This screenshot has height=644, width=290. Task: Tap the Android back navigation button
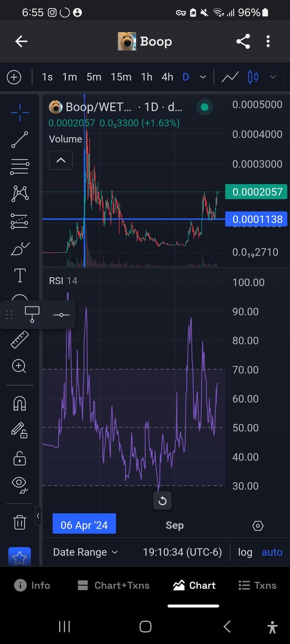pyautogui.click(x=227, y=626)
